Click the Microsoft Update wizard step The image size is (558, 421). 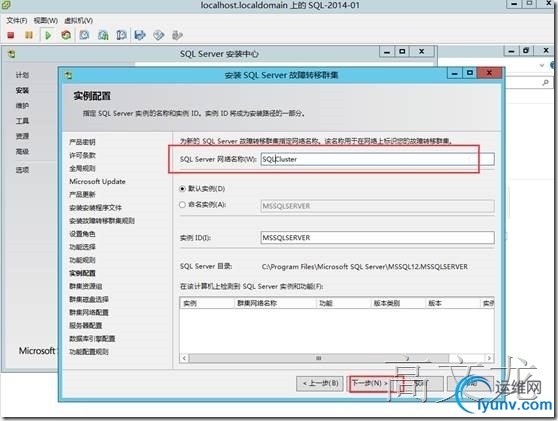(x=97, y=181)
